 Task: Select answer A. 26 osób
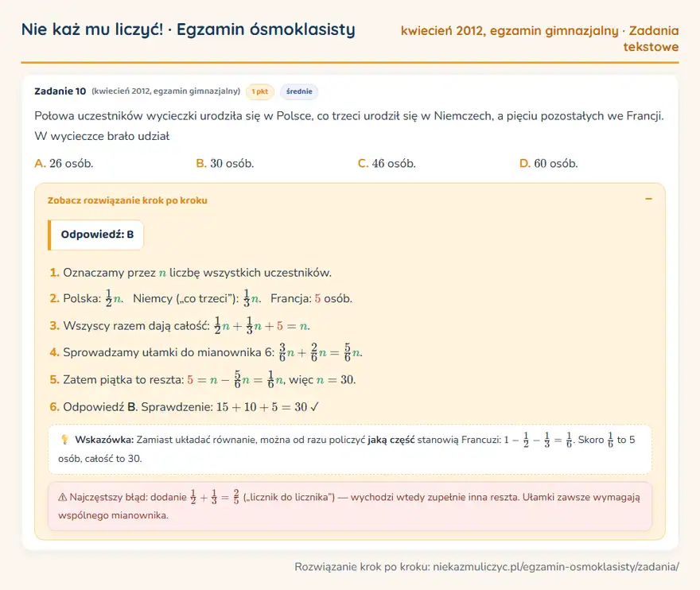coord(64,163)
